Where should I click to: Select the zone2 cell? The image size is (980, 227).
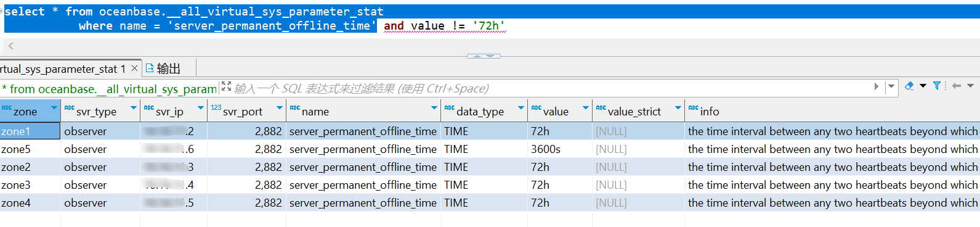30,167
